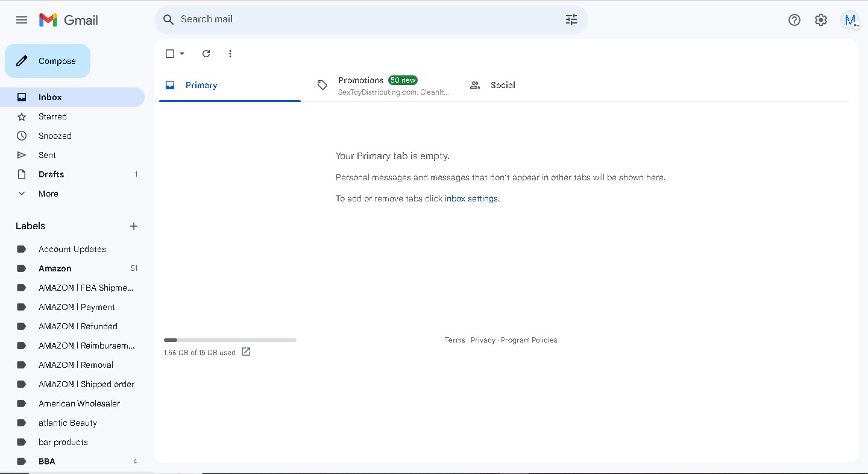This screenshot has width=868, height=474.
Task: Create new label with plus icon
Action: pos(134,226)
